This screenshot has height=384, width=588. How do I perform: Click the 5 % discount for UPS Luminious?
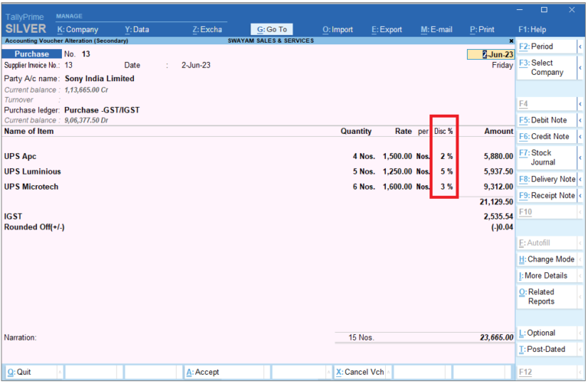(x=446, y=171)
